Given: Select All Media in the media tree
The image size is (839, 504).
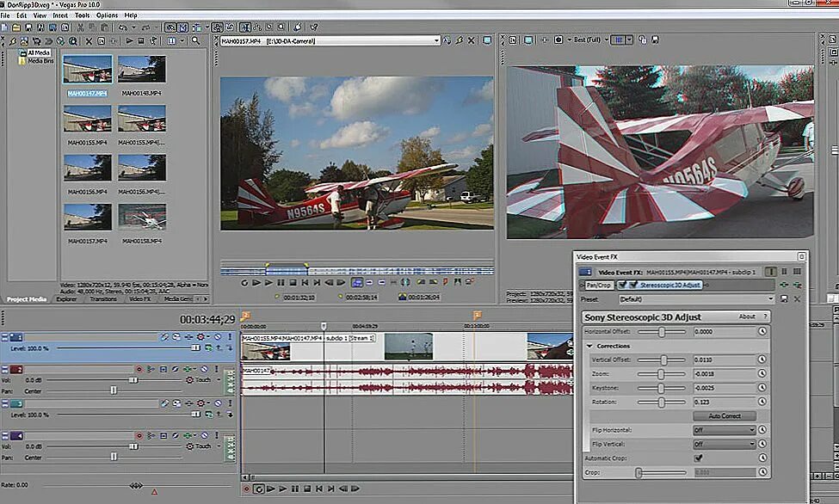Looking at the screenshot, I should 39,52.
